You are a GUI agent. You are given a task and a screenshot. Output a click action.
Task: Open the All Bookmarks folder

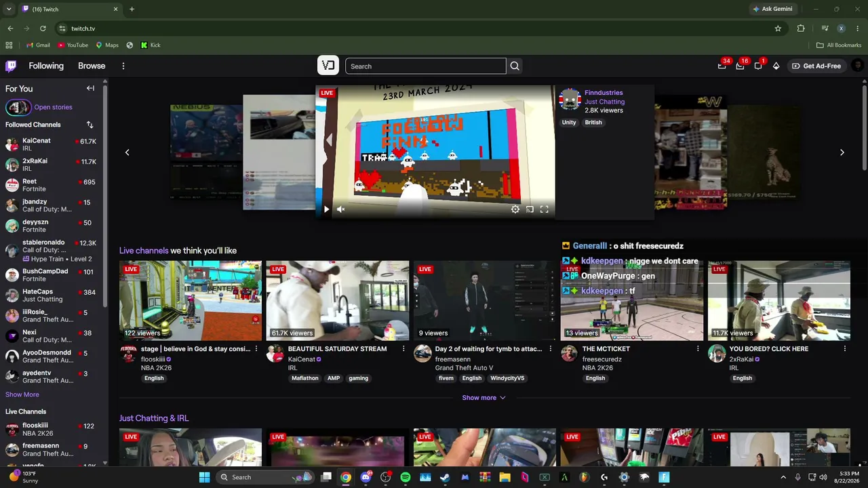tap(839, 45)
